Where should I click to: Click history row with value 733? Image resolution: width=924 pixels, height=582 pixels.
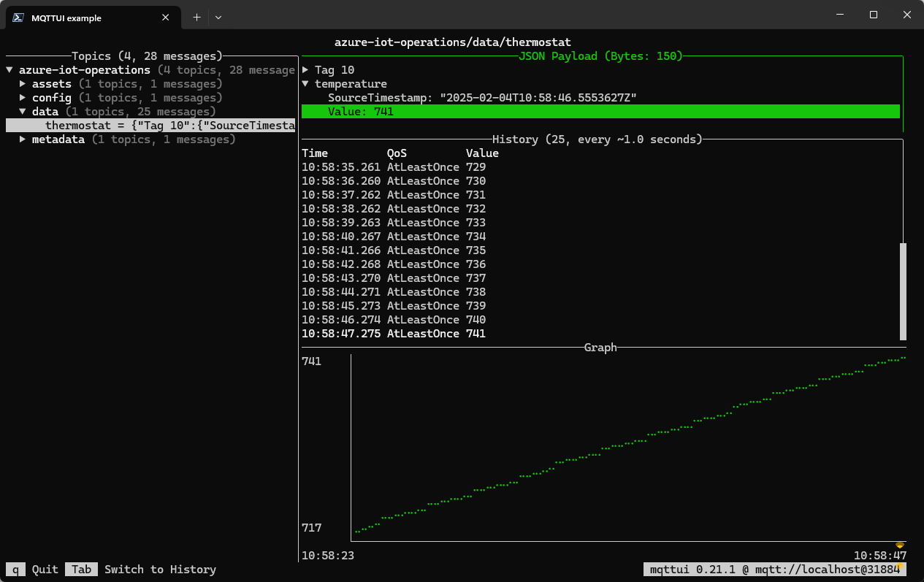pos(394,223)
